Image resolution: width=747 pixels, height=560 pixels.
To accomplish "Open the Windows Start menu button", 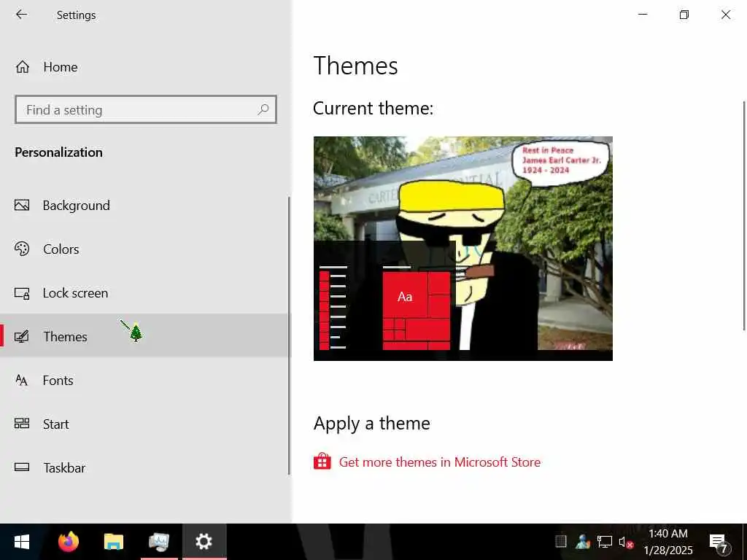I will pyautogui.click(x=22, y=542).
